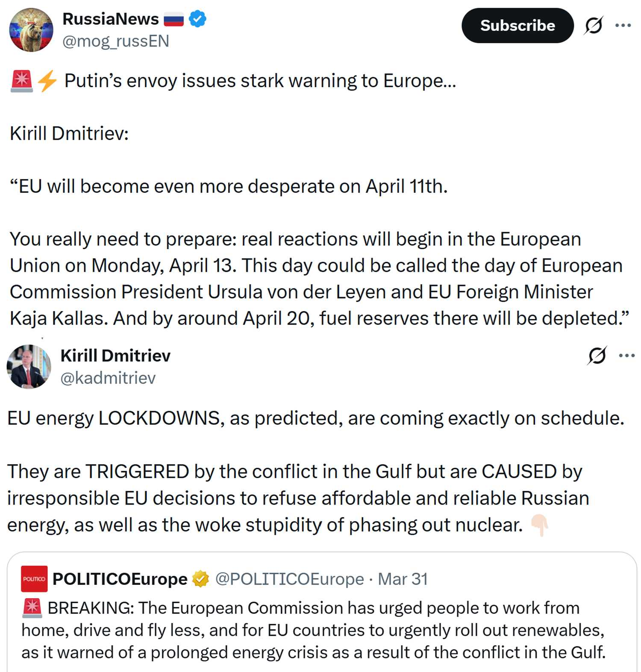This screenshot has height=672, width=641.
Task: Open more options for RussiaNews post
Action: 623,26
